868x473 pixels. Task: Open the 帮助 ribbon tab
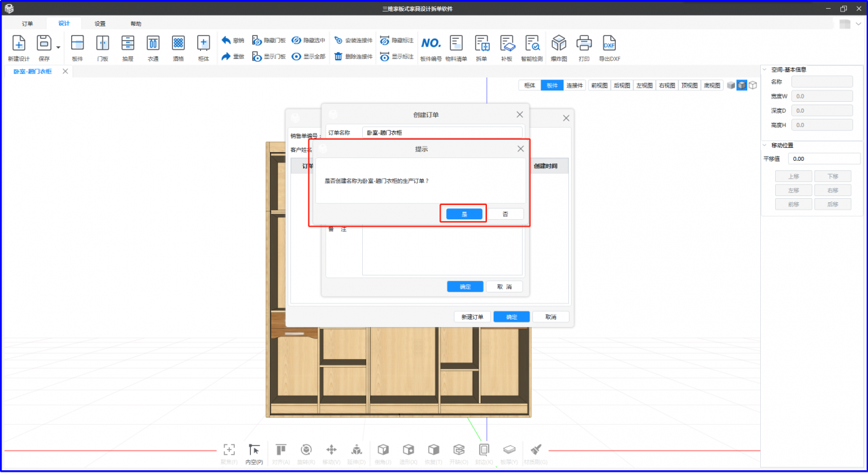(x=136, y=24)
